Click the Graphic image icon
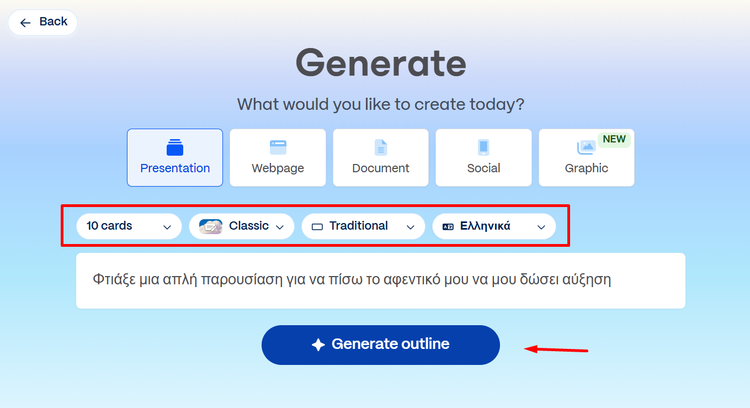The image size is (750, 408). pyautogui.click(x=586, y=147)
